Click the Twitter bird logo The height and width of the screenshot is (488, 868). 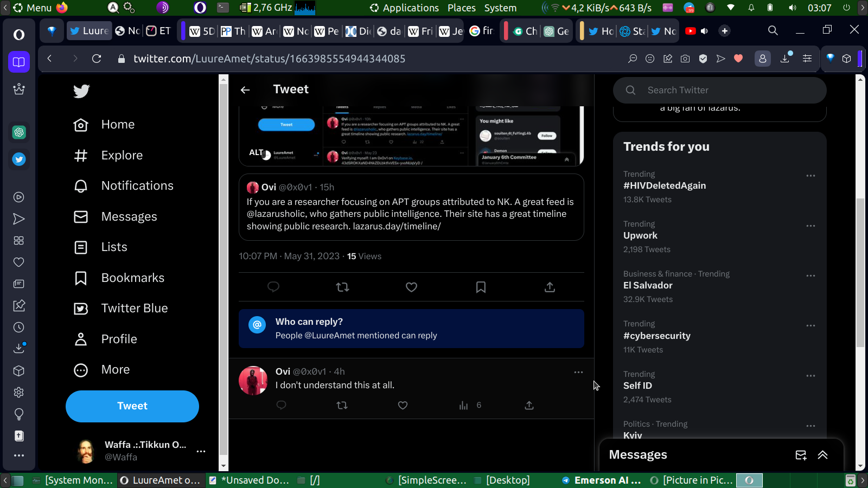81,91
